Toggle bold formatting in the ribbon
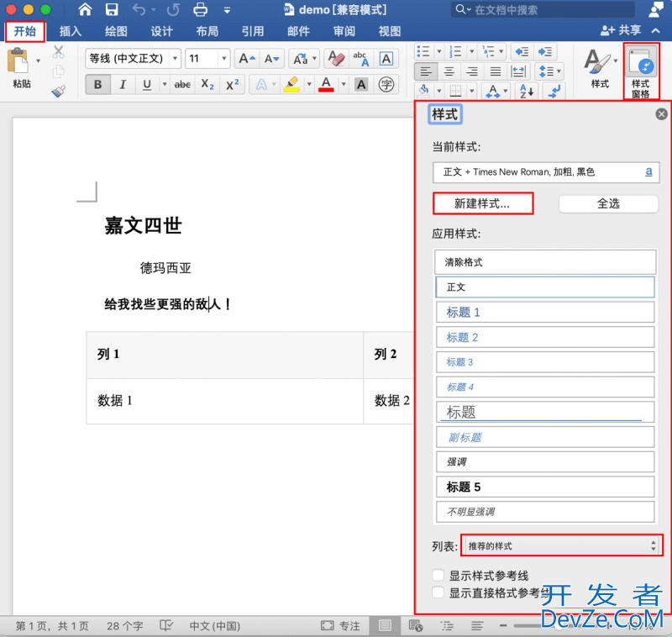 tap(98, 84)
